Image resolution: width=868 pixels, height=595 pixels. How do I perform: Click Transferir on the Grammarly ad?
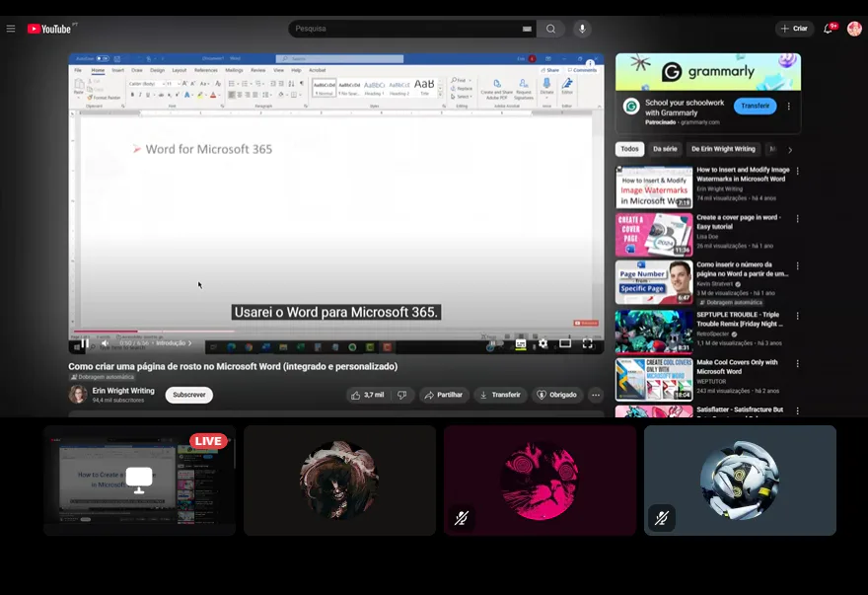tap(756, 106)
